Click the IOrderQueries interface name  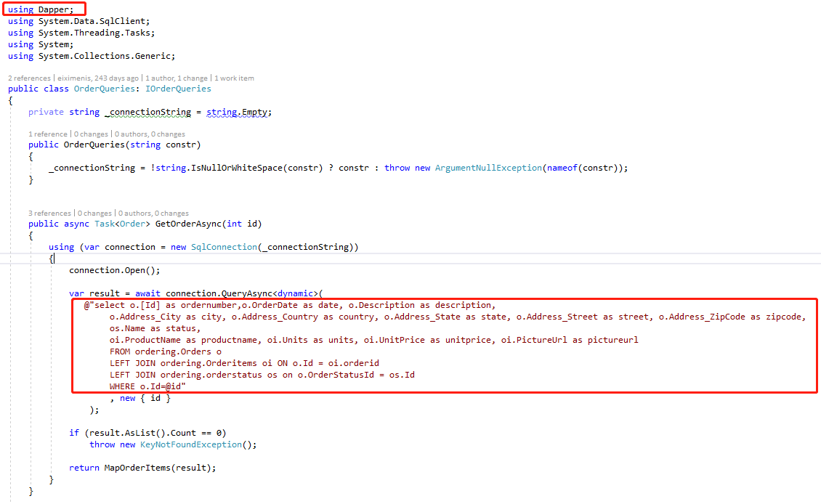pos(177,89)
